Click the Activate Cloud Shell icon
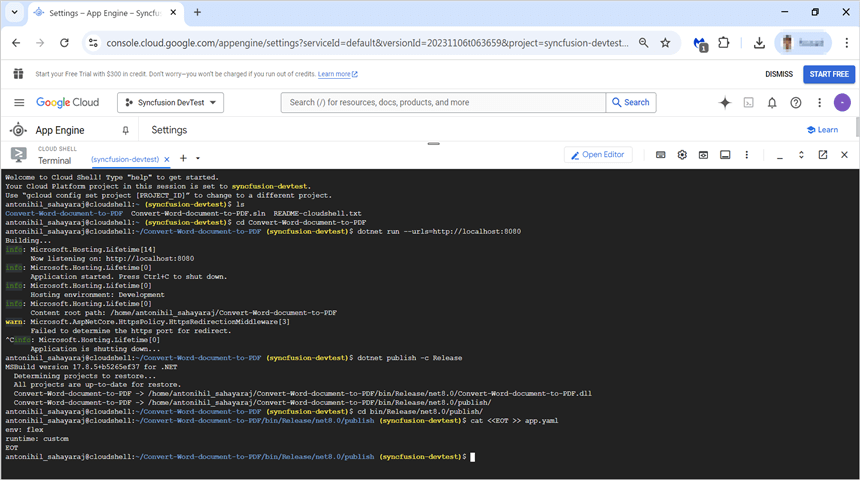 748,102
